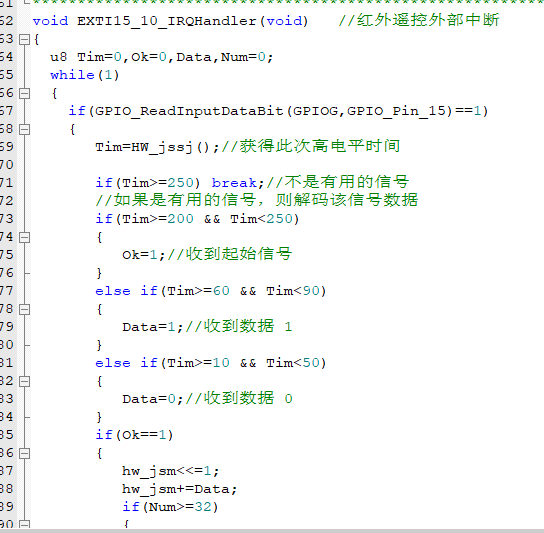The height and width of the screenshot is (533, 544).
Task: Click the GPIOG argument in the if statement
Action: tap(316, 111)
